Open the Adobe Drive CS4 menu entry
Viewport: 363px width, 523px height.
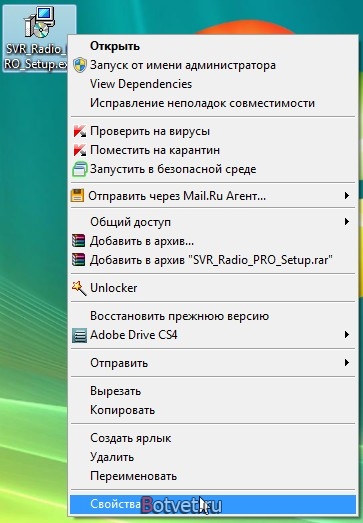click(x=213, y=335)
